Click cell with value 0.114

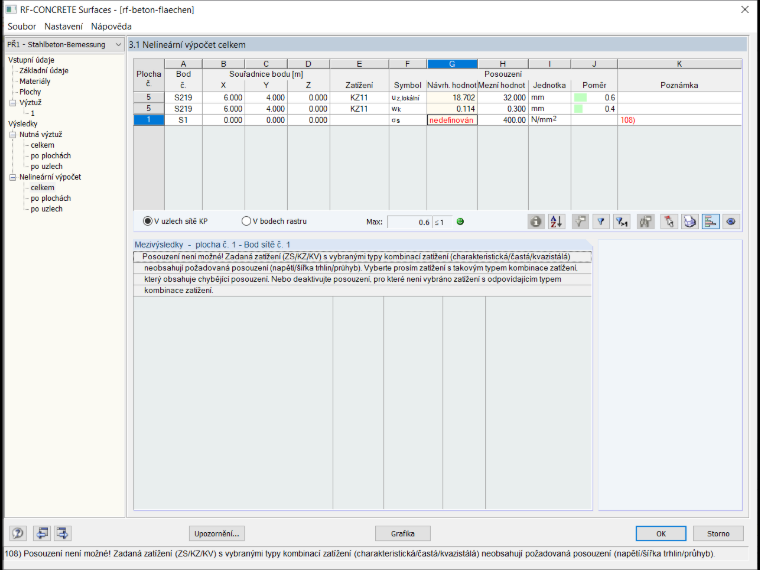click(452, 109)
